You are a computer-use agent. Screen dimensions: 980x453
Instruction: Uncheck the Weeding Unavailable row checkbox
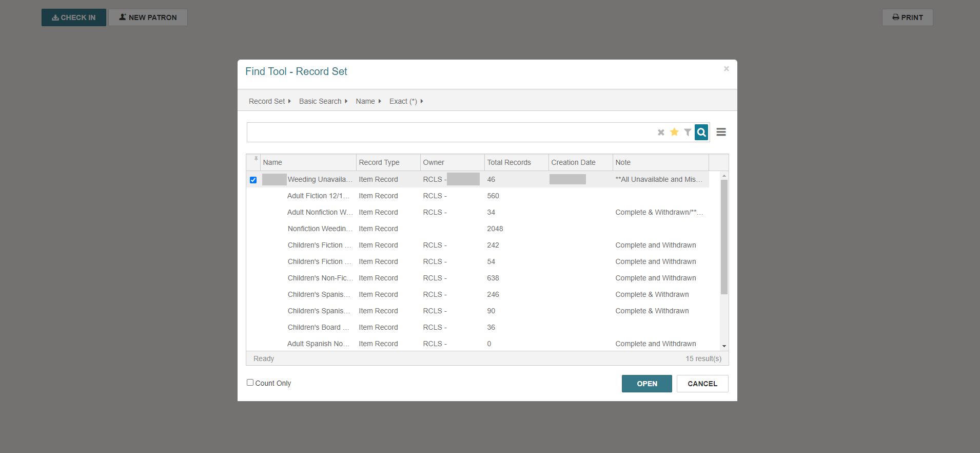253,180
